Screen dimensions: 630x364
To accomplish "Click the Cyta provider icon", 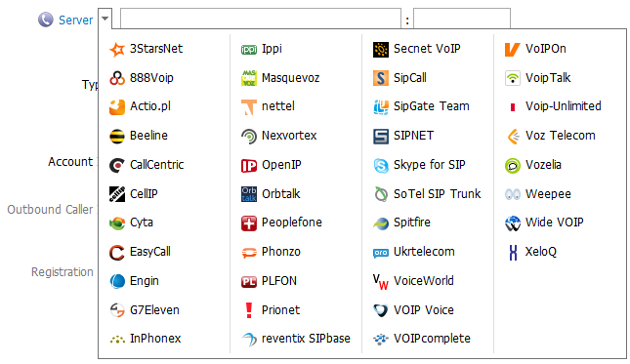I will pos(117,223).
